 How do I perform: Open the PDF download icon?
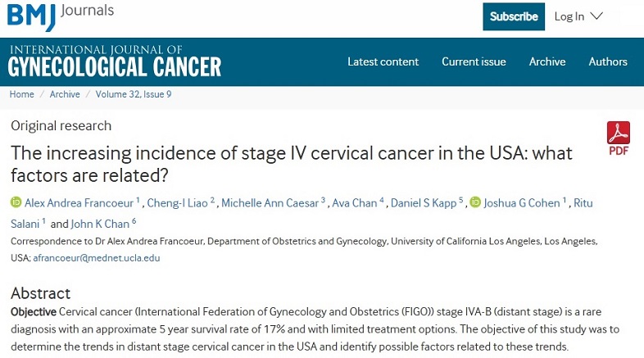click(617, 138)
